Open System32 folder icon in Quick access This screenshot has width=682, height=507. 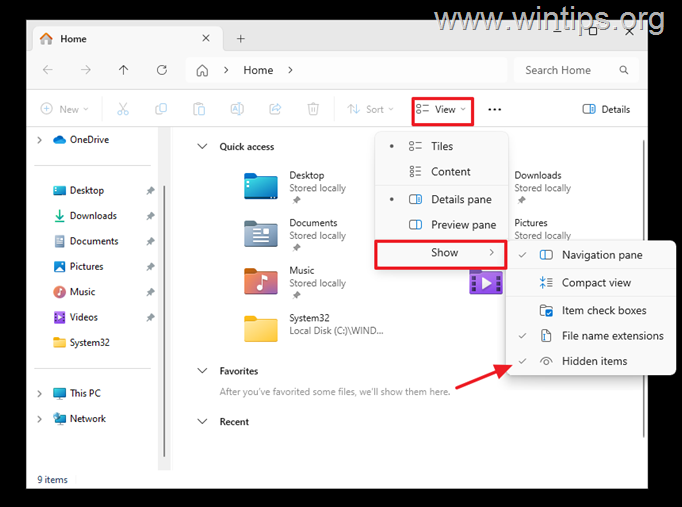pyautogui.click(x=261, y=329)
